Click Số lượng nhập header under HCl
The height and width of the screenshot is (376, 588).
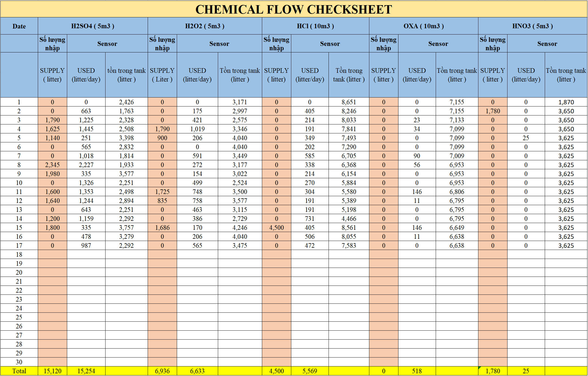(277, 43)
